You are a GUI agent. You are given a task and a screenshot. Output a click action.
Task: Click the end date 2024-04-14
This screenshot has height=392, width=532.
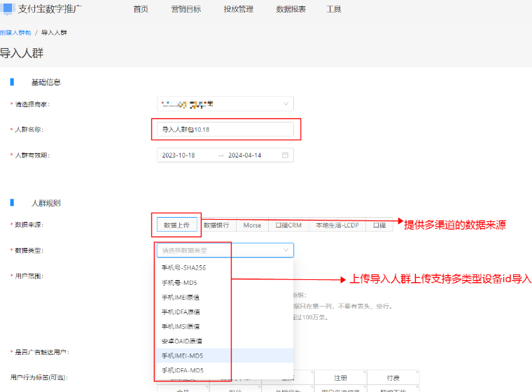pos(244,155)
